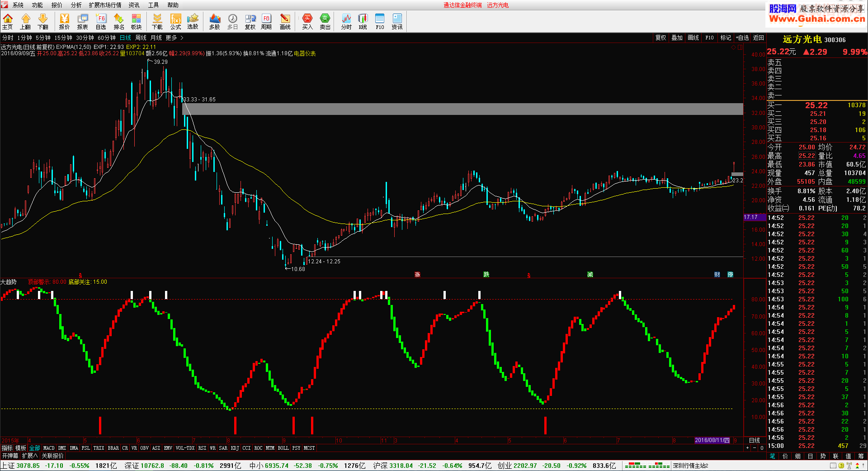Select the KDJ indicator tab

pyautogui.click(x=235, y=448)
